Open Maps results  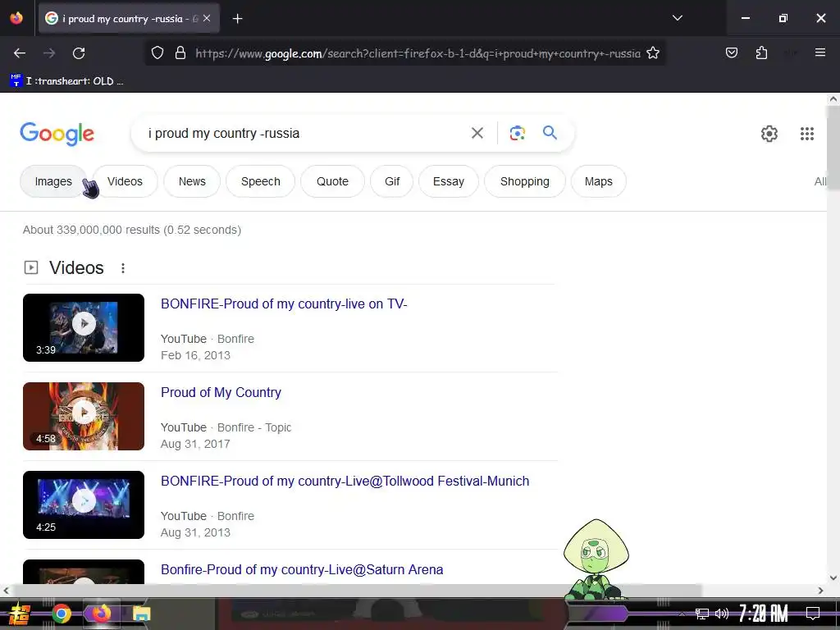pyautogui.click(x=598, y=181)
